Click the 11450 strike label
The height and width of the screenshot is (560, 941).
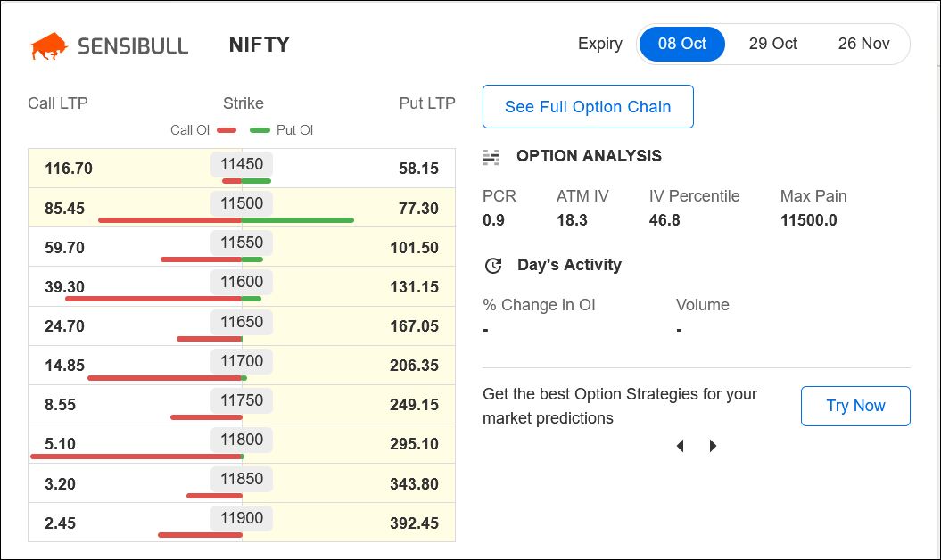[242, 164]
